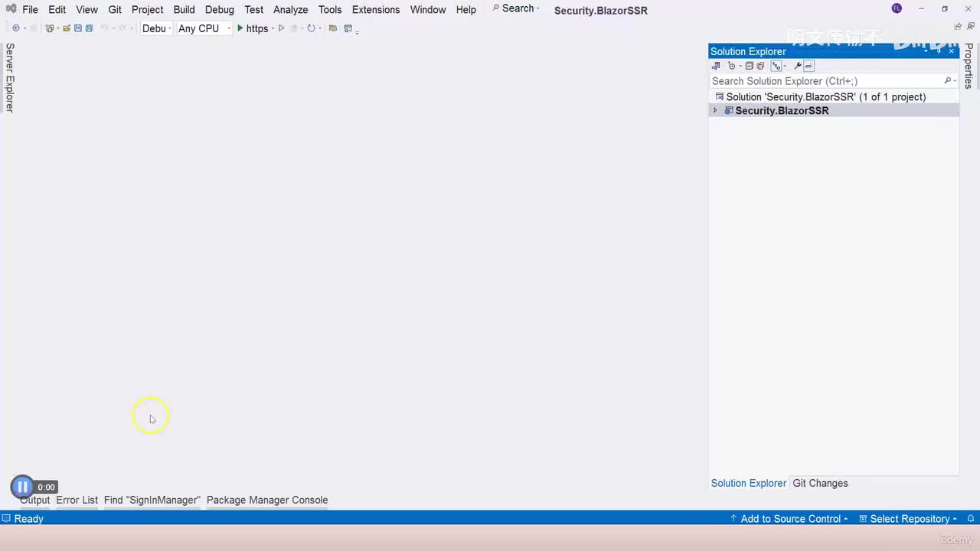Start debugging with the https play button

pos(252,28)
